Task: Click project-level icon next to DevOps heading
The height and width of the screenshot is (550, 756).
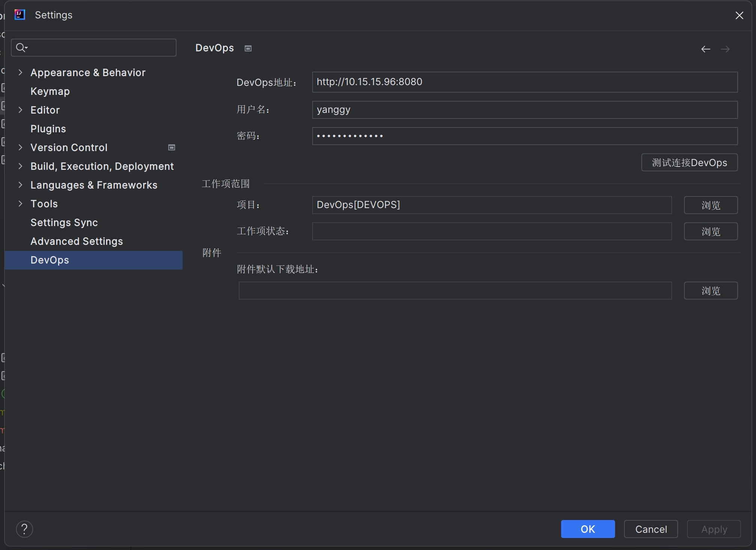Action: 248,48
